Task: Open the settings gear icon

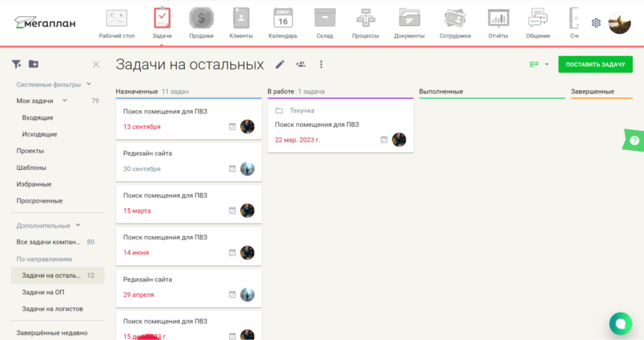Action: coord(596,23)
